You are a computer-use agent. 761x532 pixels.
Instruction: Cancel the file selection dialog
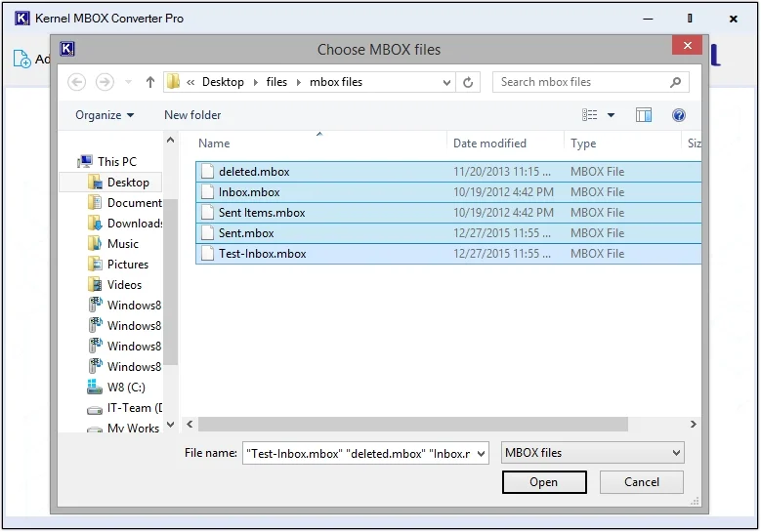642,482
